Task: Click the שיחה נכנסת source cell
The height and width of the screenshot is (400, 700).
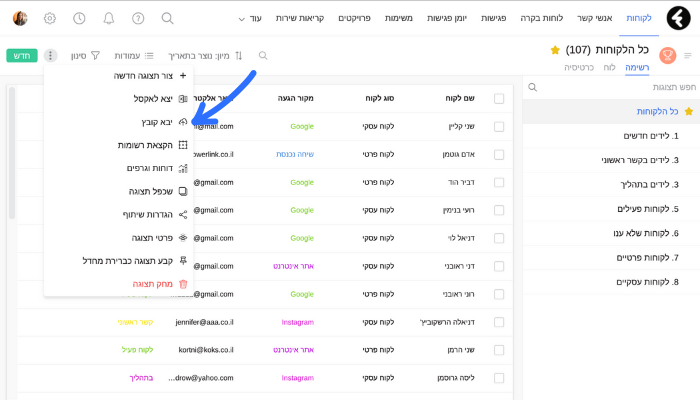Action: click(x=295, y=154)
